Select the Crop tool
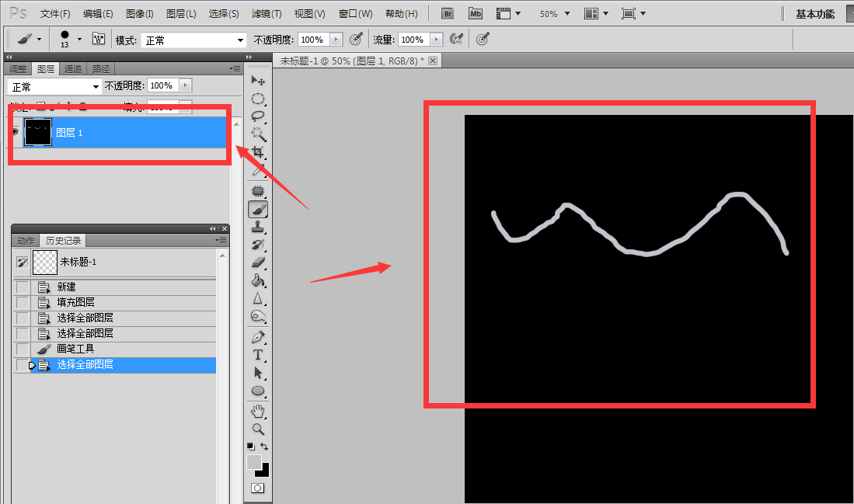854x504 pixels. pos(258,152)
